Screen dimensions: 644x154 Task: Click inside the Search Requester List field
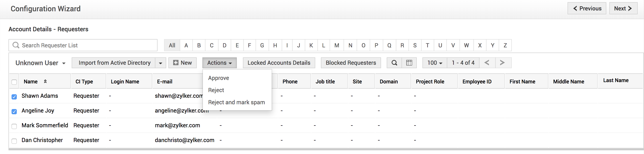click(85, 45)
